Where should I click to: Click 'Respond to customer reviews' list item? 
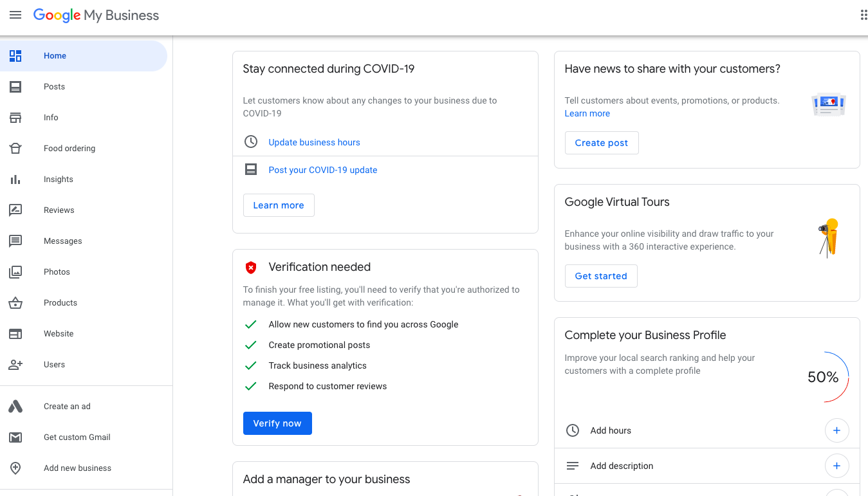click(328, 386)
